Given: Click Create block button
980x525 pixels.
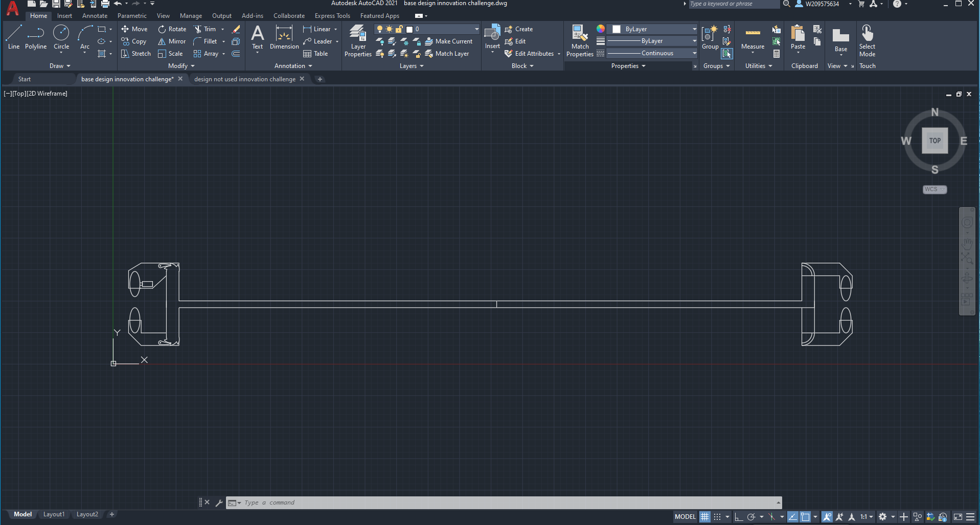Looking at the screenshot, I should [519, 29].
